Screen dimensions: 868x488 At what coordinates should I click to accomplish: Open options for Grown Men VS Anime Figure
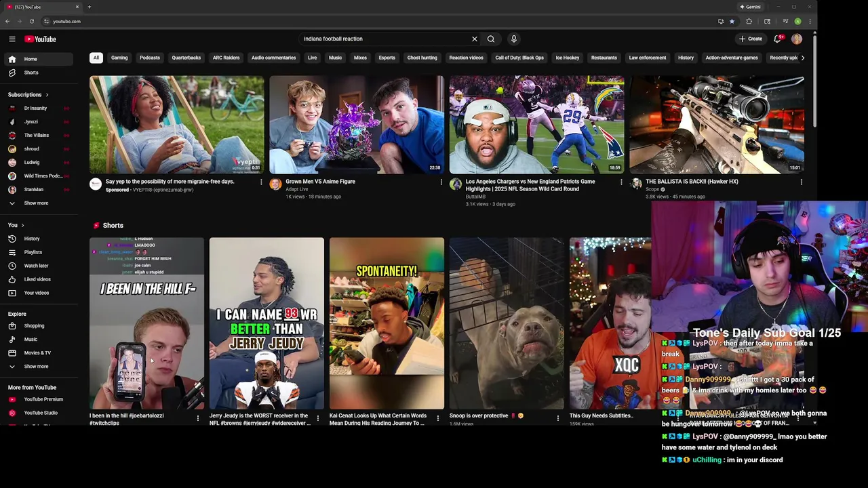[441, 182]
